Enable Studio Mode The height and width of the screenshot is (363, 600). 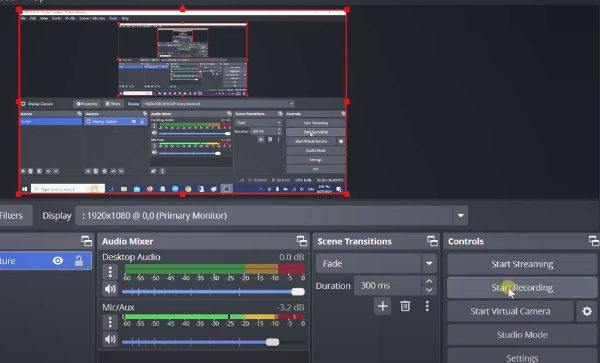(522, 335)
